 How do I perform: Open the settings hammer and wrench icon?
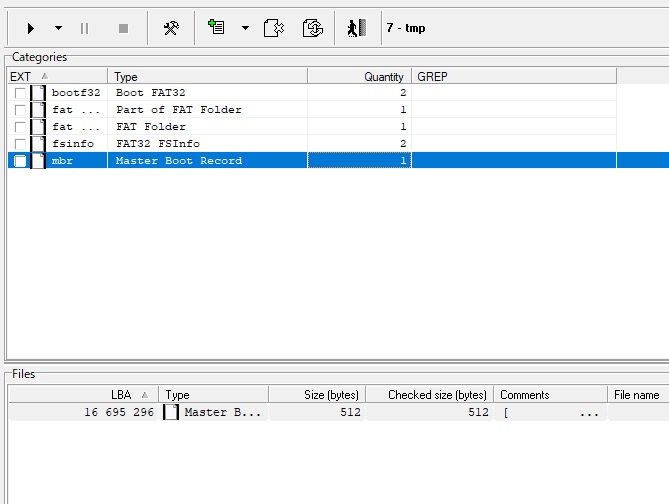[171, 28]
